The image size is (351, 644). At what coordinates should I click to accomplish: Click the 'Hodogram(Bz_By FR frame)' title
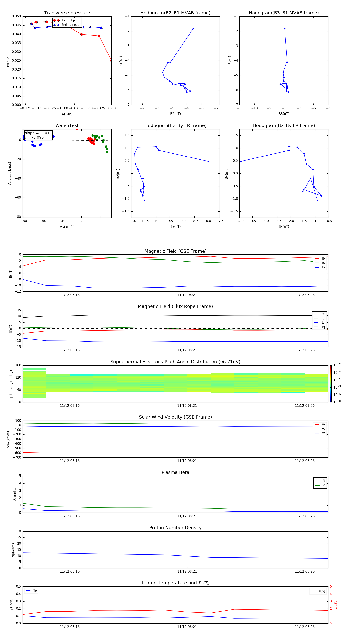(175, 125)
